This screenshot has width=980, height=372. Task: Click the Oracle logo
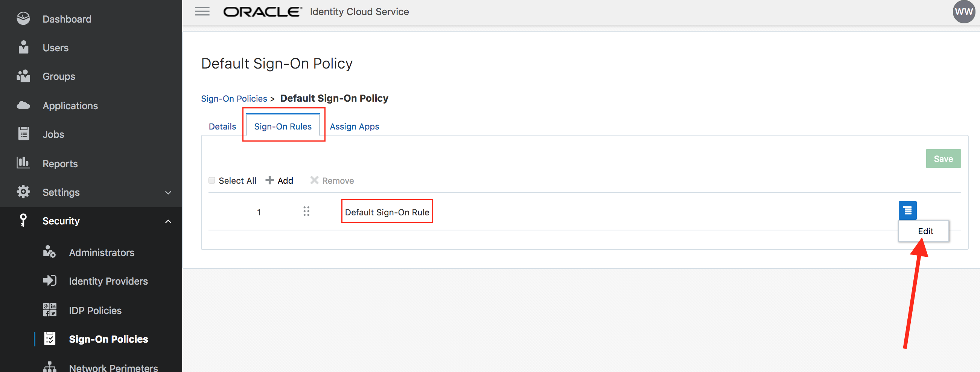(x=263, y=12)
